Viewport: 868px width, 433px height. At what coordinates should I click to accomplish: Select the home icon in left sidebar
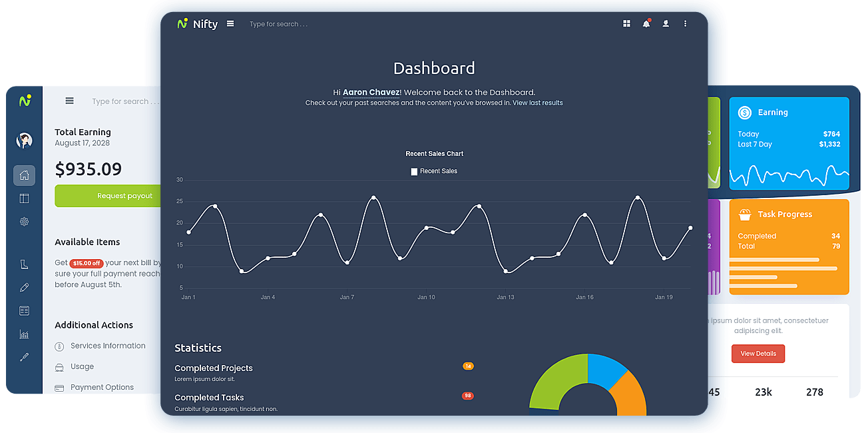point(25,176)
